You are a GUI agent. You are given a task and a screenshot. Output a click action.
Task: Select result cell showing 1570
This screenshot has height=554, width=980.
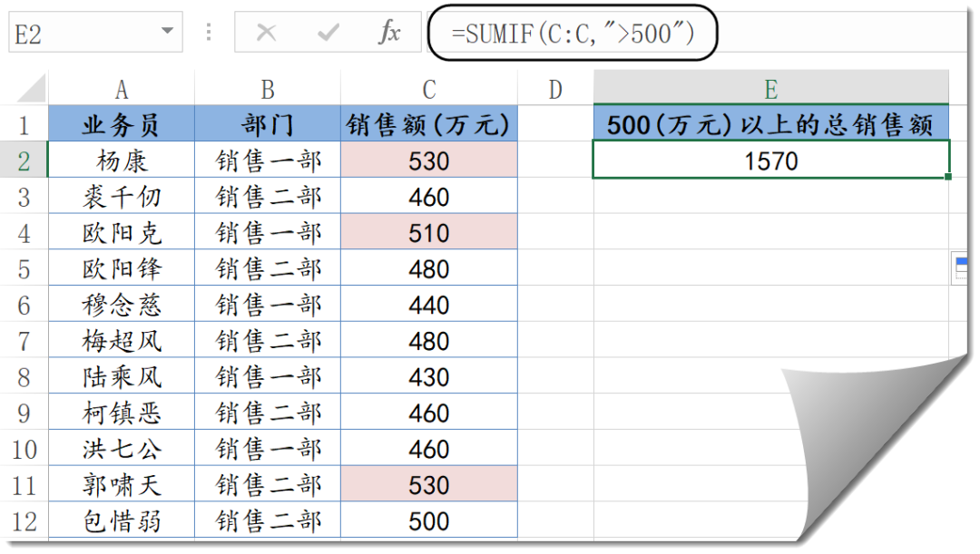tap(770, 160)
